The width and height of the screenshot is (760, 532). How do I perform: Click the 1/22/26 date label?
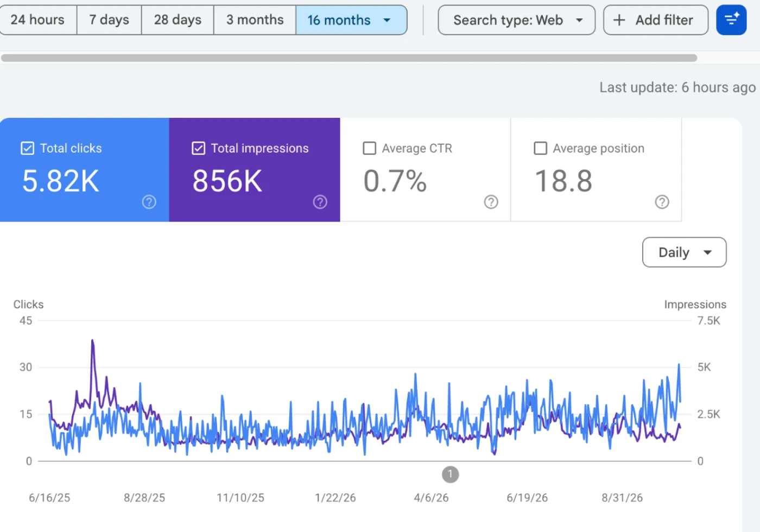pos(335,498)
